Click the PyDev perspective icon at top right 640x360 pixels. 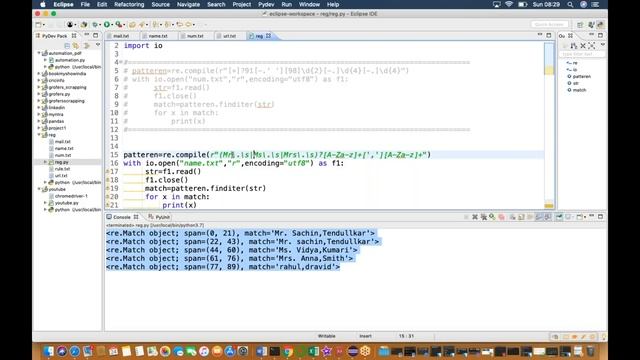click(600, 24)
